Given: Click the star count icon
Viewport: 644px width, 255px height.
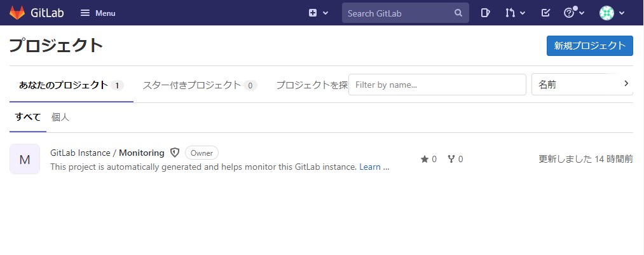Looking at the screenshot, I should 424,159.
